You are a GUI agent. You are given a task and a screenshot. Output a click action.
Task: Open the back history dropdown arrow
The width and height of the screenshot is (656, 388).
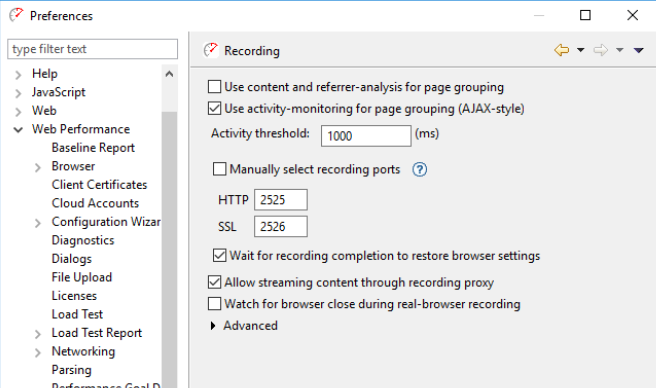point(581,50)
